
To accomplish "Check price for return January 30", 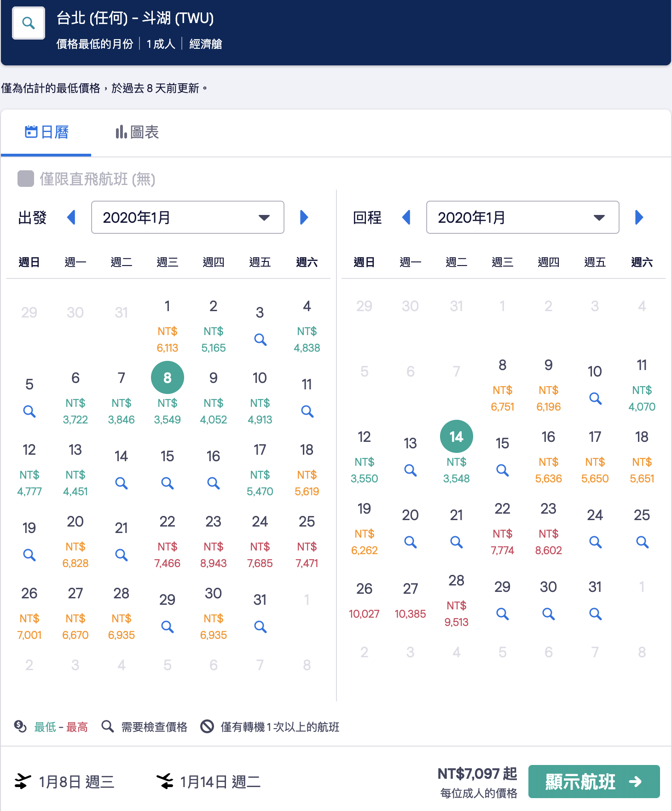I will point(549,614).
